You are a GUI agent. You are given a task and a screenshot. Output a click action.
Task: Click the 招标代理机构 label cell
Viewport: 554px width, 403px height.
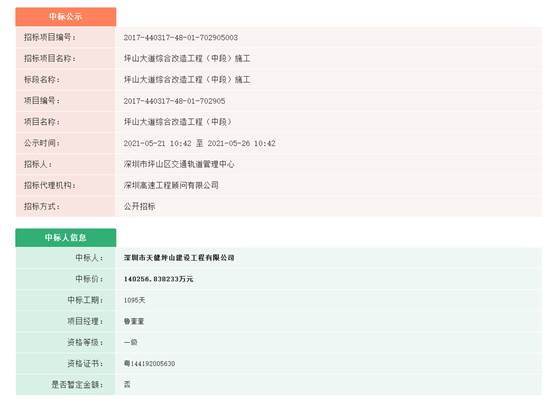(65, 185)
